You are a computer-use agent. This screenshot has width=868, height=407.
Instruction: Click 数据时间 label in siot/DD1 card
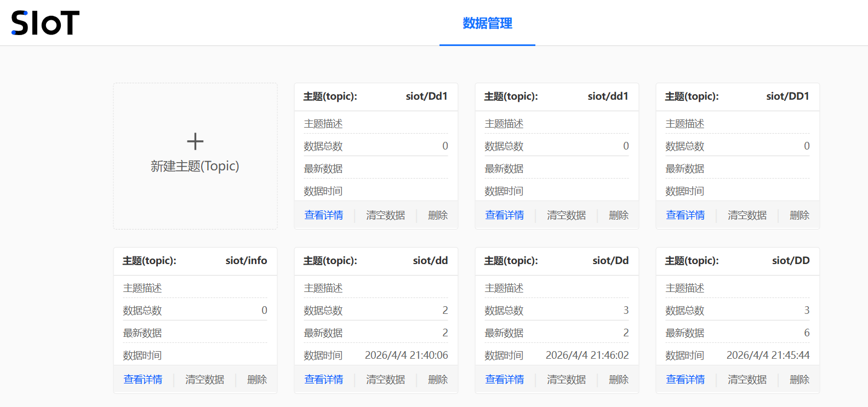685,191
